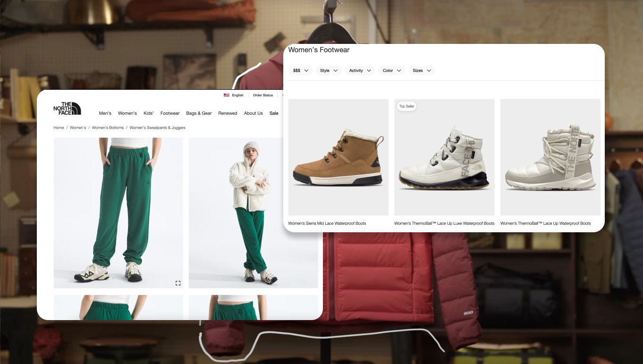Click the brown Sierra Mid boot image
Image resolution: width=643 pixels, height=364 pixels.
click(x=338, y=157)
